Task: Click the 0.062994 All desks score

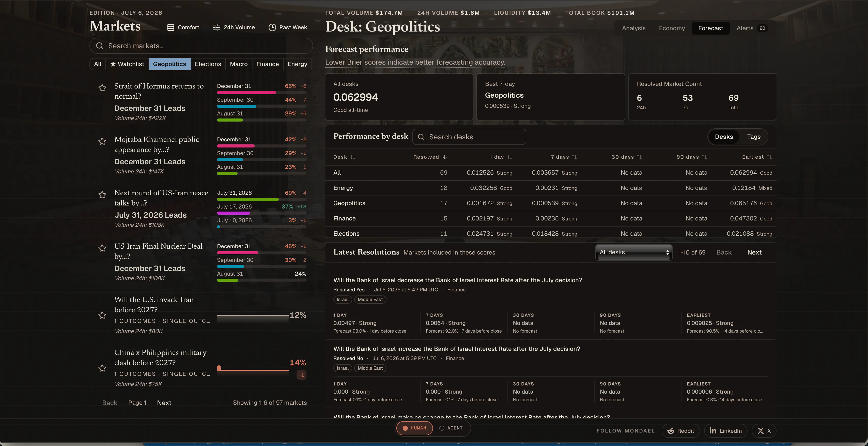Action: pos(355,97)
